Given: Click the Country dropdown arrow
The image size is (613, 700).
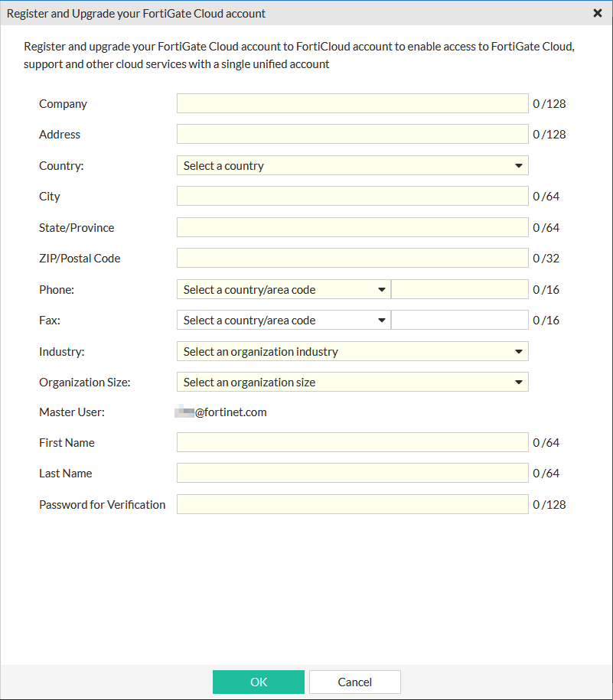Looking at the screenshot, I should [x=520, y=165].
